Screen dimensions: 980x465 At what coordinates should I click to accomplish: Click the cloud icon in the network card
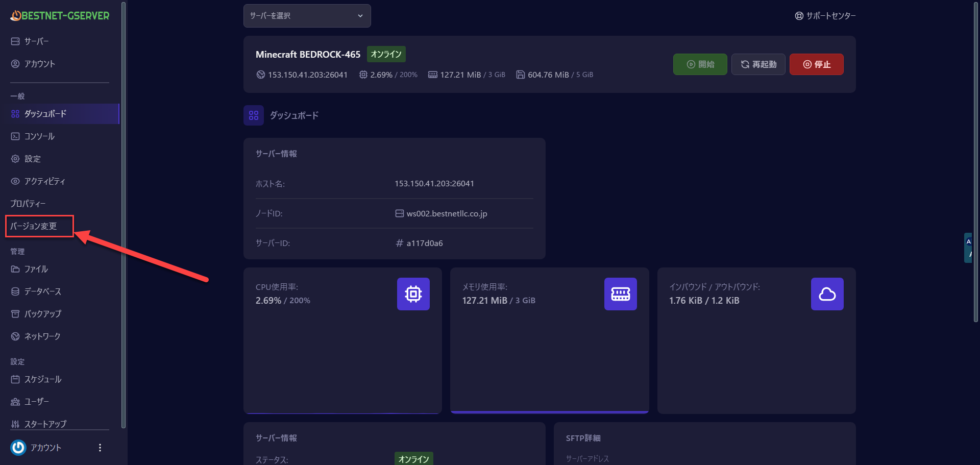[827, 294]
